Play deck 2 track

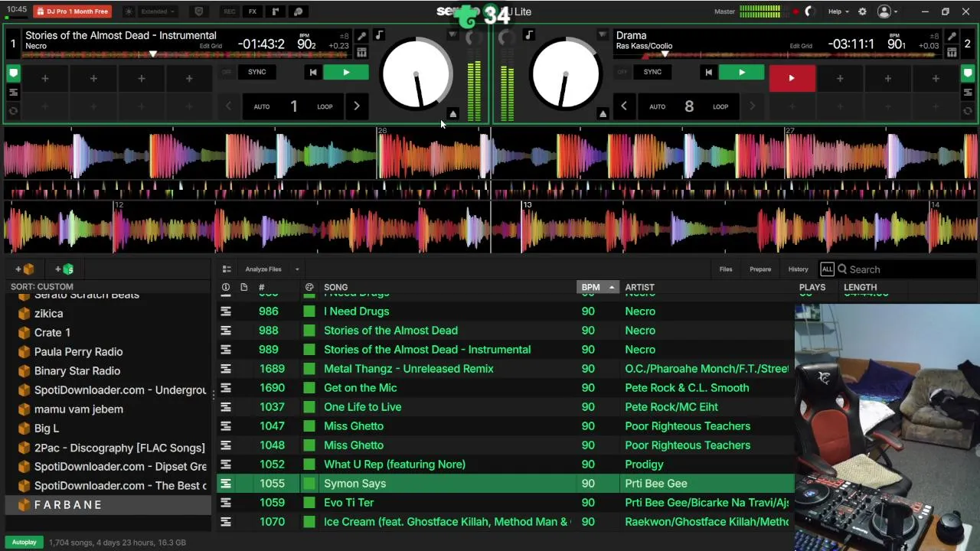pos(741,72)
